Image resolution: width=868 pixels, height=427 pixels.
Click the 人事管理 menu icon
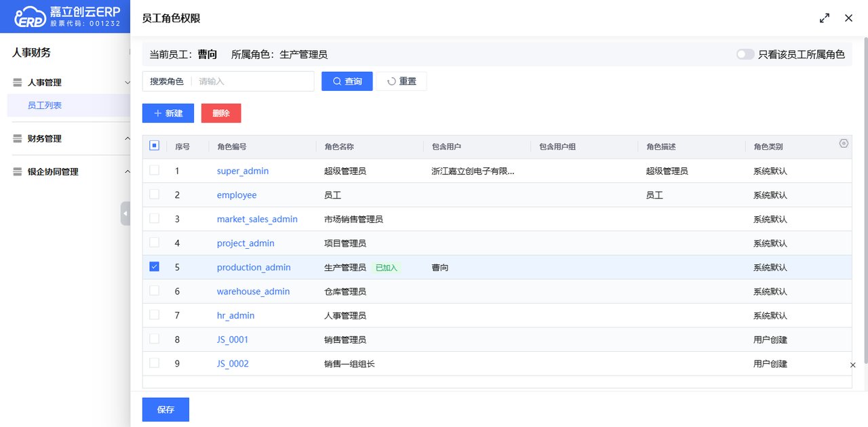[18, 83]
